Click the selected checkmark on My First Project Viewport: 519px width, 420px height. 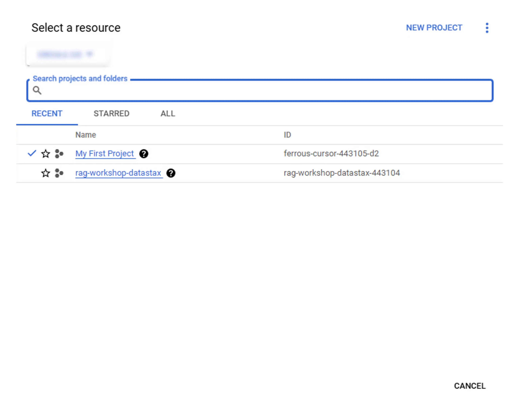click(32, 153)
